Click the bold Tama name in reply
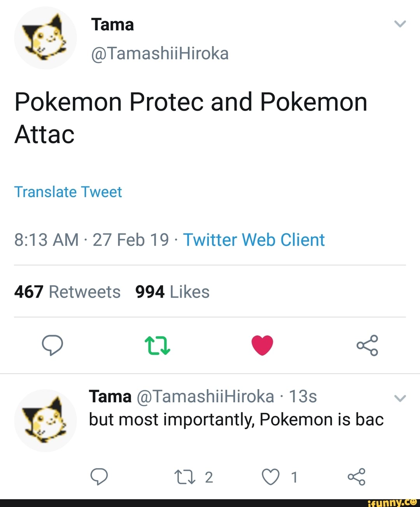 (110, 396)
